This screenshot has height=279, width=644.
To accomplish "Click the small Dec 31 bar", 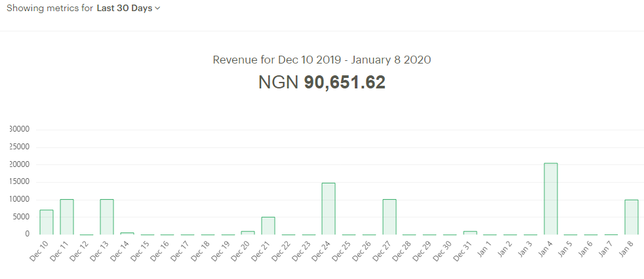I will click(470, 232).
